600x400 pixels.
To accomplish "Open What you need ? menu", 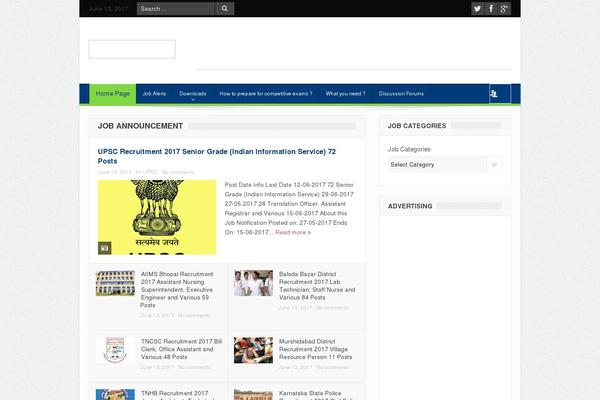I will click(346, 94).
